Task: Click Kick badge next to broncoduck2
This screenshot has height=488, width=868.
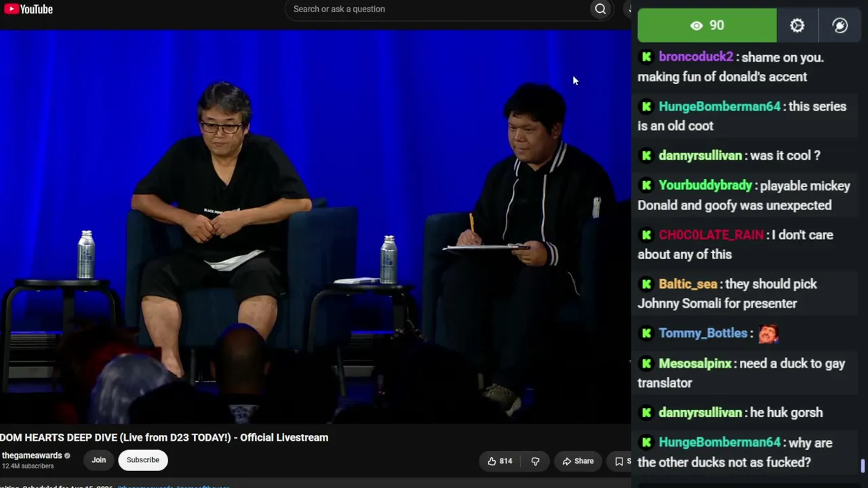Action: point(646,58)
